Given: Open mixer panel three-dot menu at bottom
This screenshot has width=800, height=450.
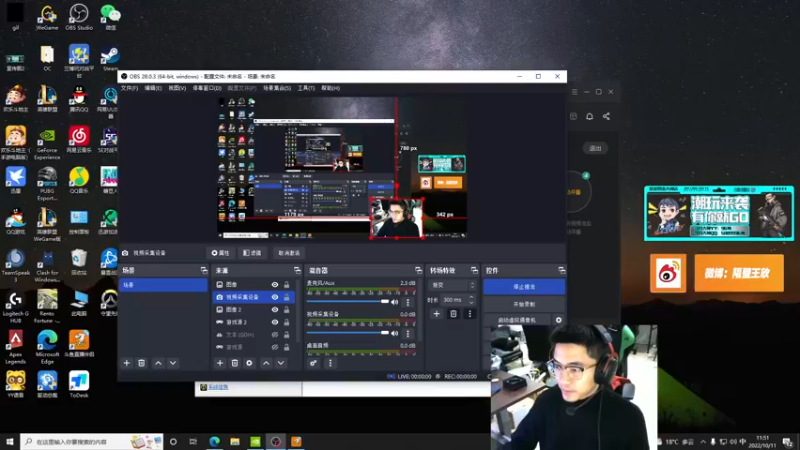Looking at the screenshot, I should tap(330, 363).
